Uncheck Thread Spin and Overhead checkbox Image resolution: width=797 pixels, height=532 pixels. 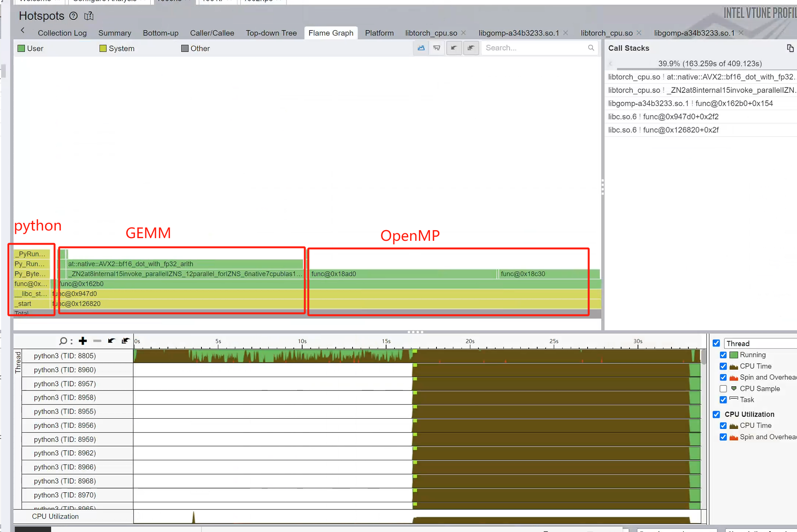[723, 377]
